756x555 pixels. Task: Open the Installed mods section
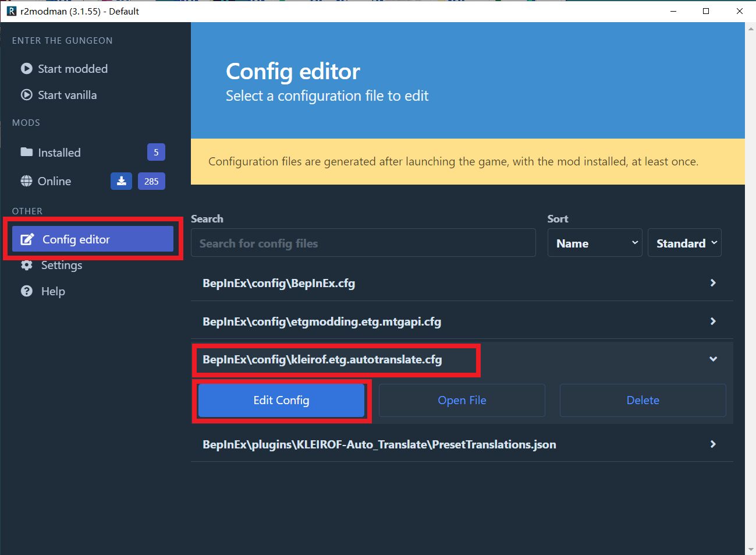click(59, 153)
